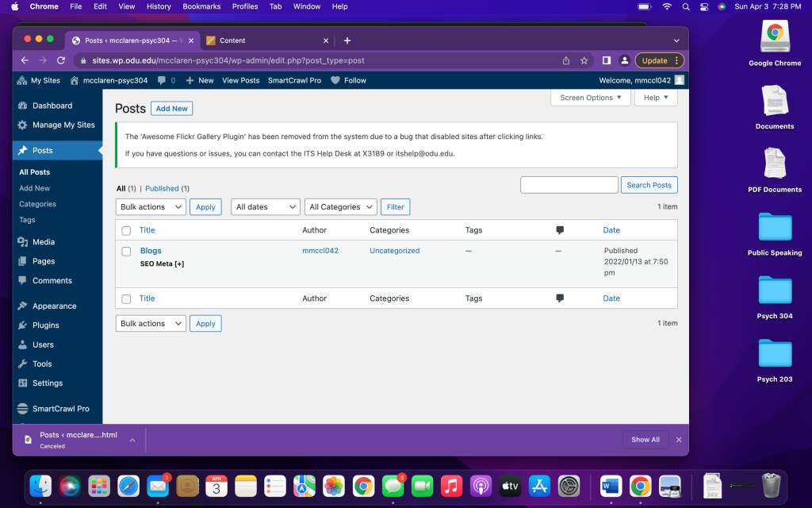Click the Dashboard icon in sidebar
This screenshot has height=508, width=812.
pos(22,106)
